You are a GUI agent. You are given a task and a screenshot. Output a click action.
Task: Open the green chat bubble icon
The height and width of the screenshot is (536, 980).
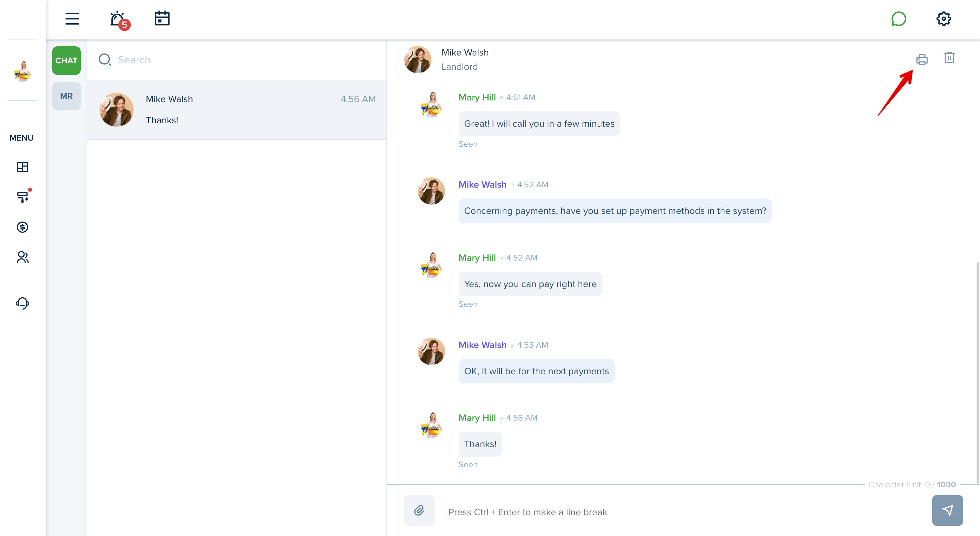point(899,19)
